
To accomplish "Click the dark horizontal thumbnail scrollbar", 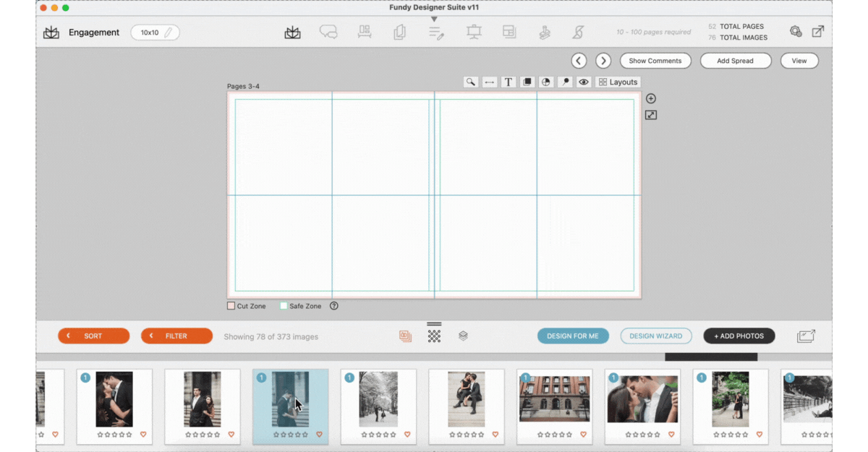I will (x=711, y=357).
